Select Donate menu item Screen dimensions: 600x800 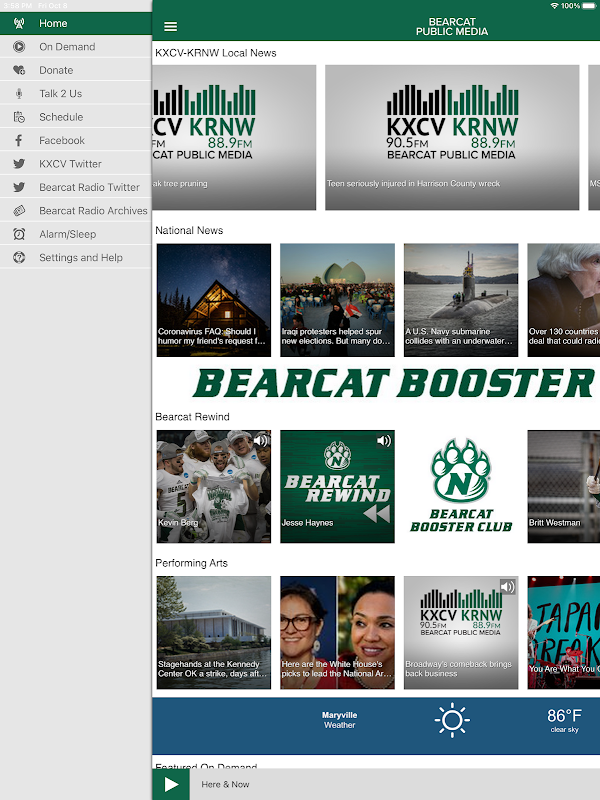click(x=76, y=70)
